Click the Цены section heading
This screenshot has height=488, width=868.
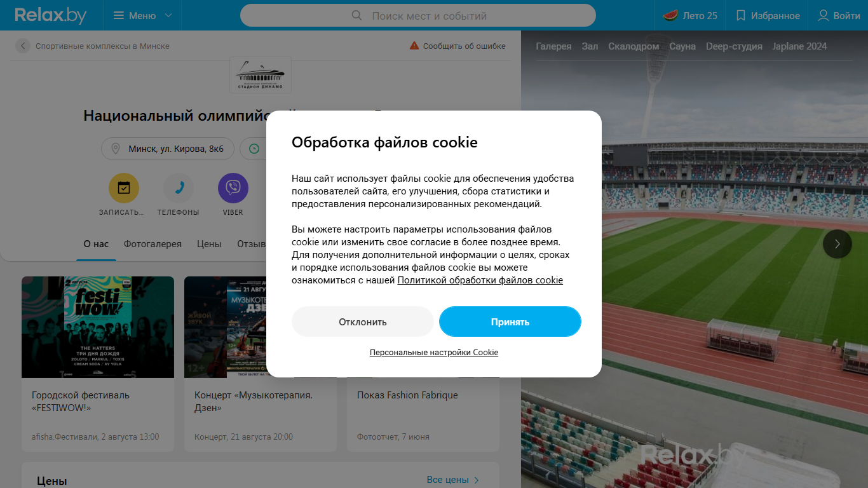coord(52,481)
